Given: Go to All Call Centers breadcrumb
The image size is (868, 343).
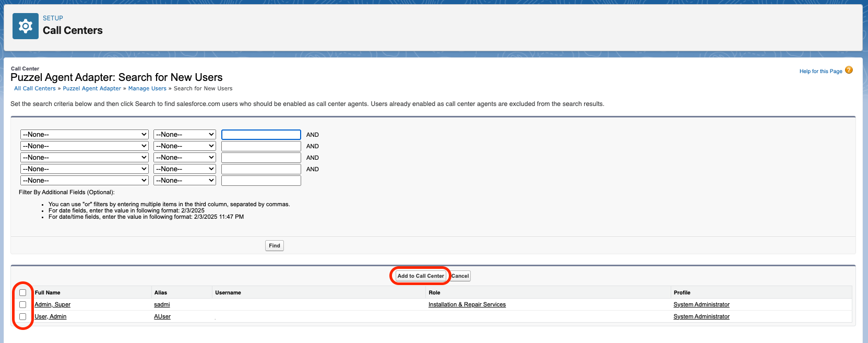Looking at the screenshot, I should click(35, 89).
